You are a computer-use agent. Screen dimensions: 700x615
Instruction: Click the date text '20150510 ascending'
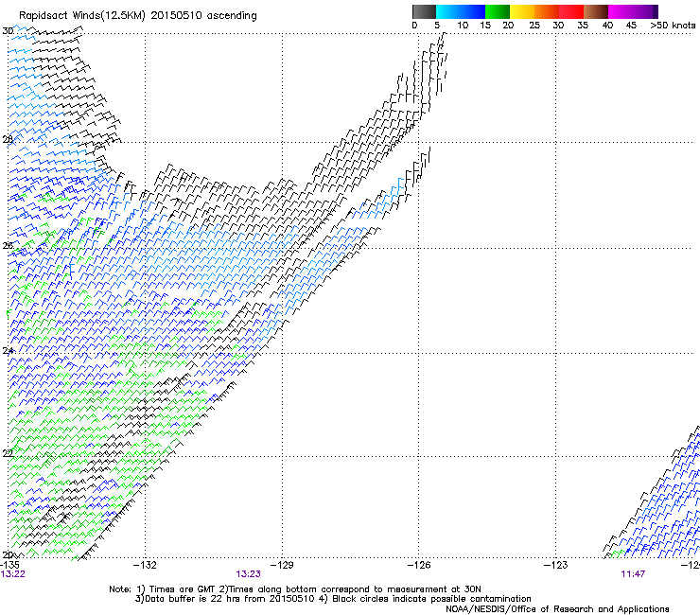(x=203, y=16)
